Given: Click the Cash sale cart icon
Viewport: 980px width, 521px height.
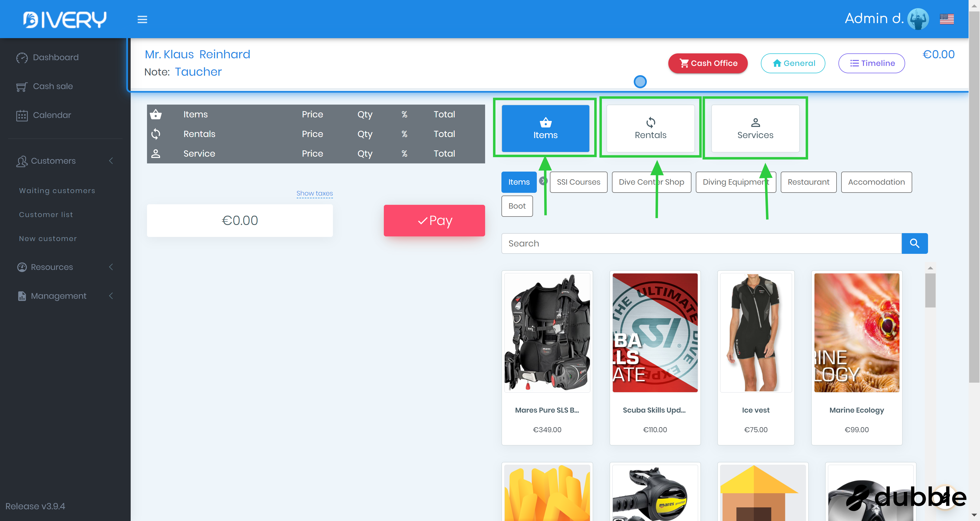Looking at the screenshot, I should click(x=22, y=87).
